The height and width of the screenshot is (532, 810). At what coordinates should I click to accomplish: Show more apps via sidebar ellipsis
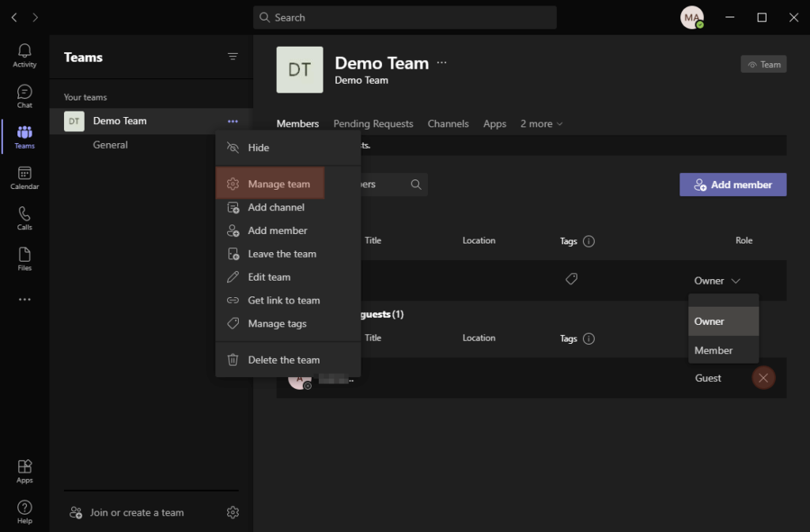tap(25, 300)
